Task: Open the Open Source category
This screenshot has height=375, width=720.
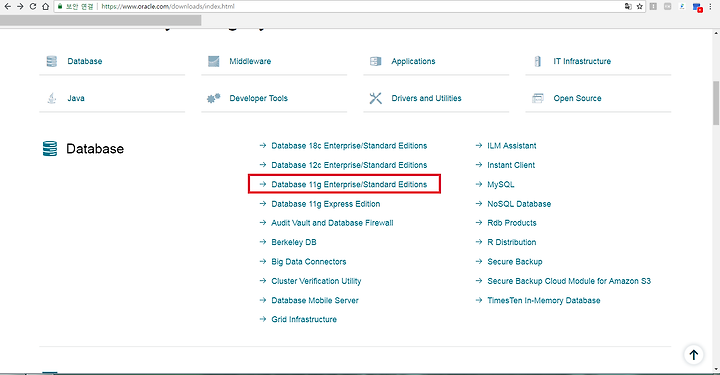Action: pos(577,98)
